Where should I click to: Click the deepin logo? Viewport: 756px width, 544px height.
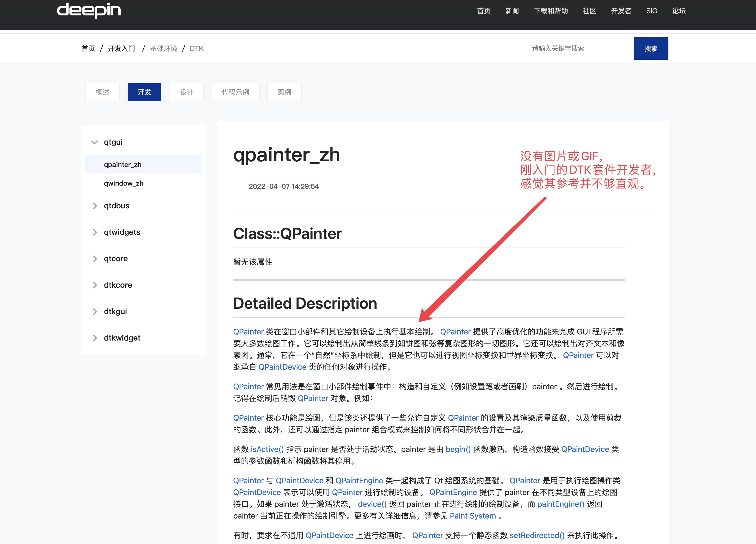pos(89,10)
